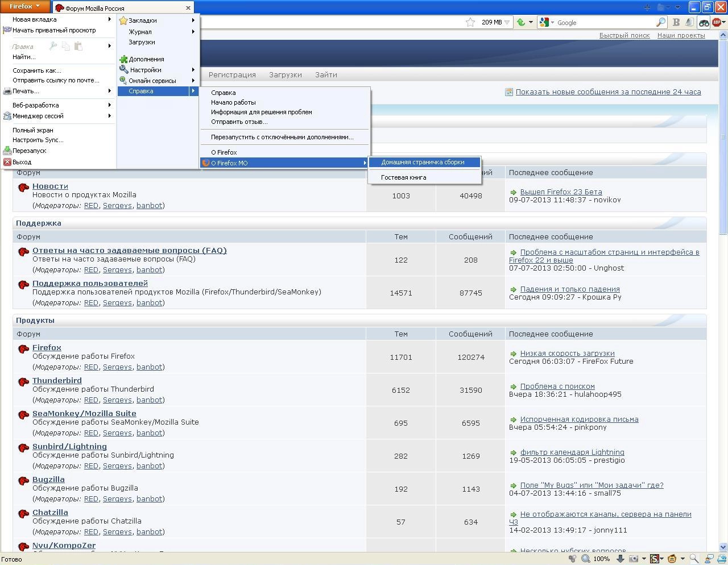Click the page vertical scrollbar thumb

click(723, 136)
